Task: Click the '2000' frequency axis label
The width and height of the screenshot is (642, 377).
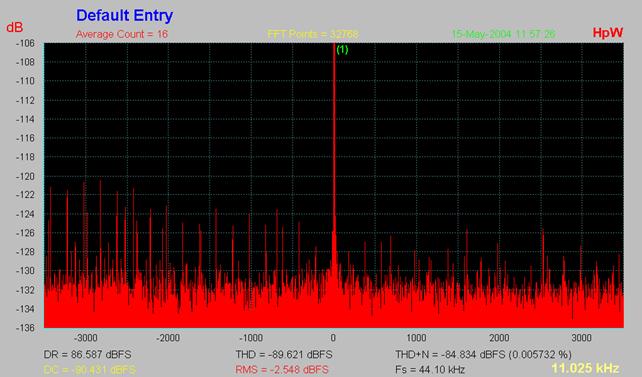Action: 499,338
